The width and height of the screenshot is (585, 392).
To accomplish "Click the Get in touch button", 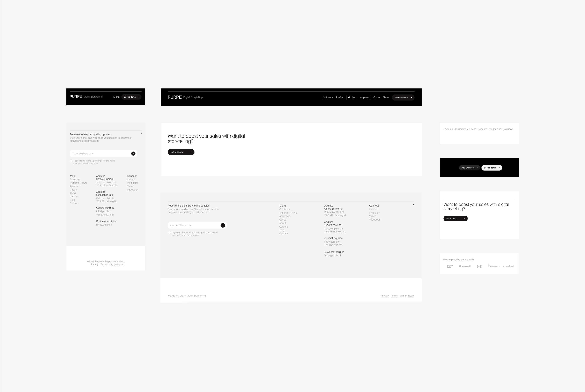I will coord(181,152).
